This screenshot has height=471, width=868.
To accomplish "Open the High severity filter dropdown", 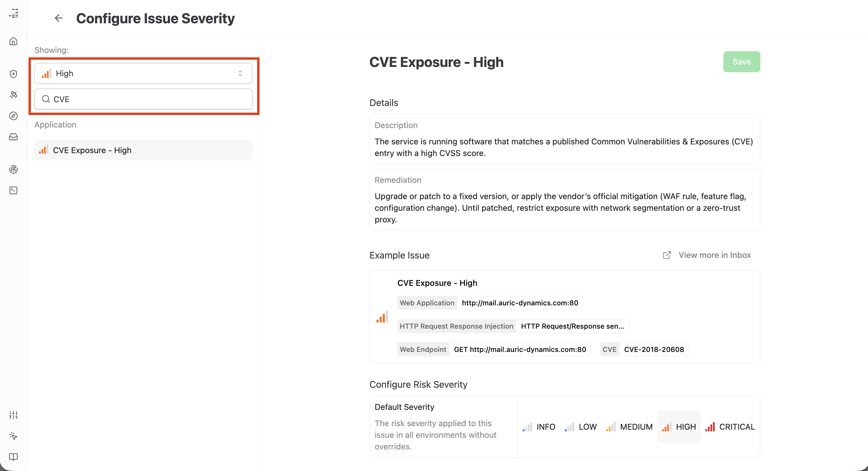I will pyautogui.click(x=143, y=73).
